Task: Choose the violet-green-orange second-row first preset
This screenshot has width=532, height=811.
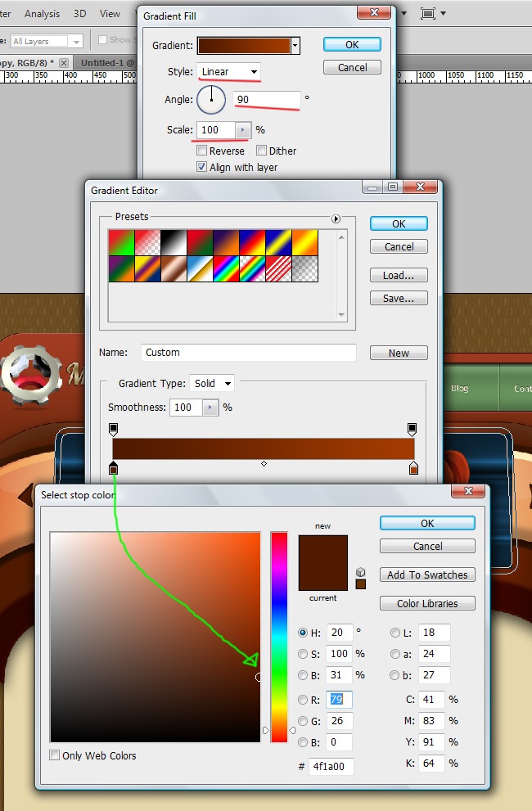Action: point(122,269)
